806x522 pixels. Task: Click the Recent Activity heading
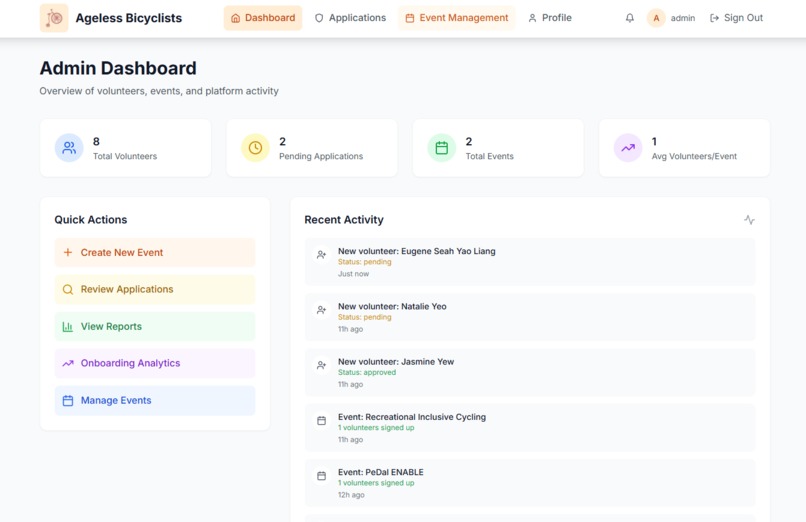(344, 220)
